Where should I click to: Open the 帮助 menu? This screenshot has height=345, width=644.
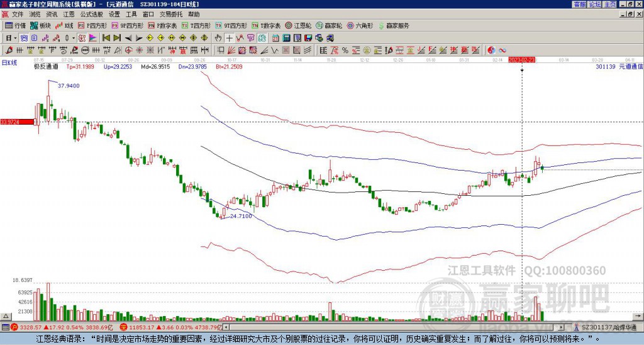pos(194,14)
